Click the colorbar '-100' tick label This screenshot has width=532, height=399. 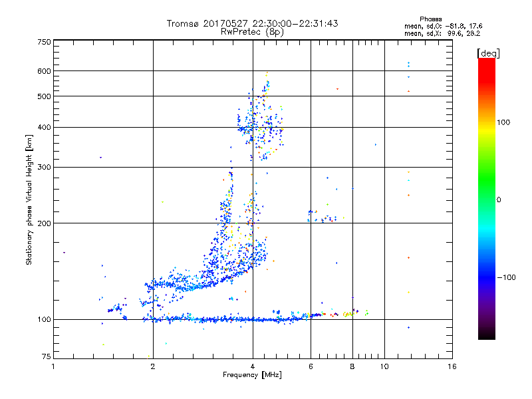point(506,277)
